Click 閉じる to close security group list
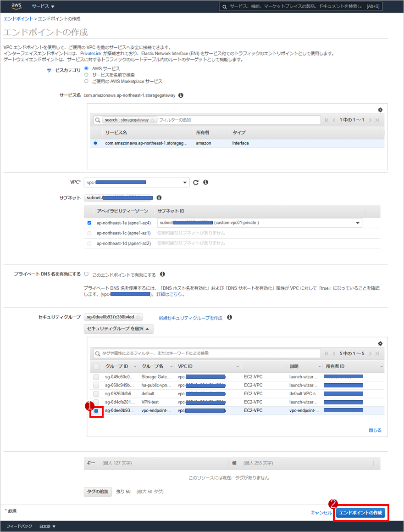The image size is (404, 532). coord(375,430)
